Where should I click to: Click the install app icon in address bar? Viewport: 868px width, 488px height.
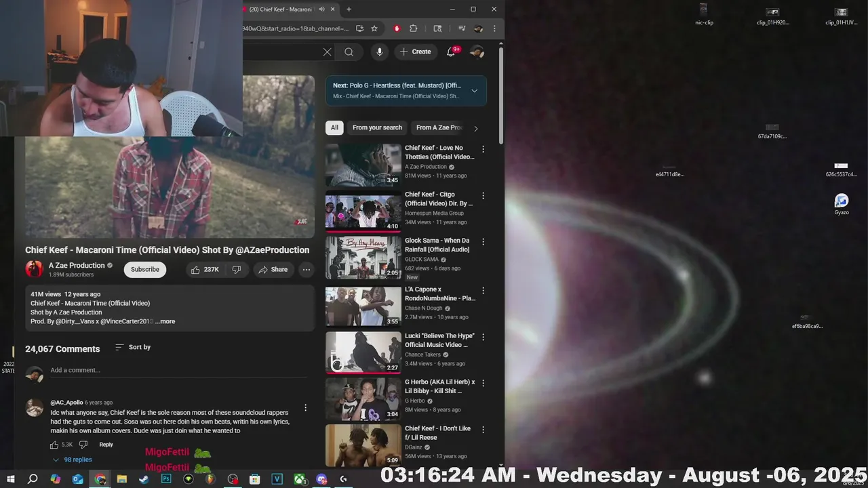[x=359, y=28]
